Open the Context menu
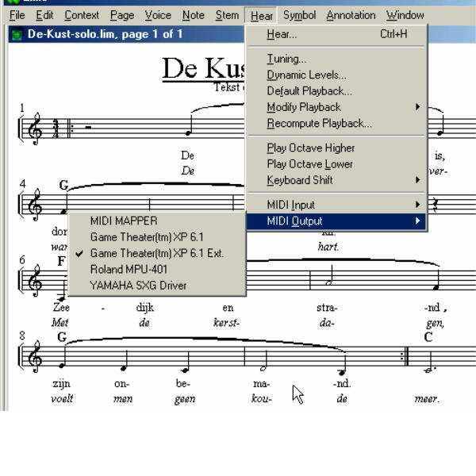476x476 pixels. [82, 15]
